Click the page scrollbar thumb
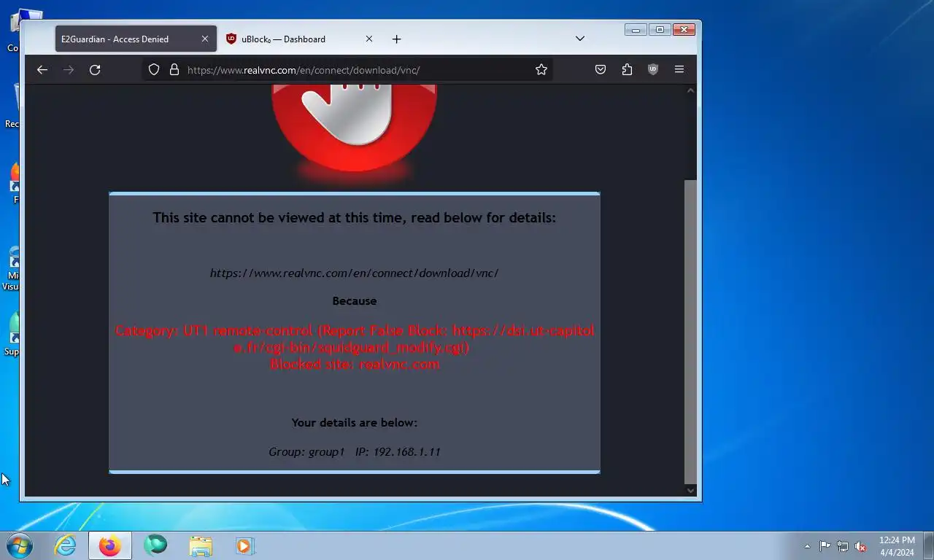Screen dimensions: 934x560 pos(690,331)
